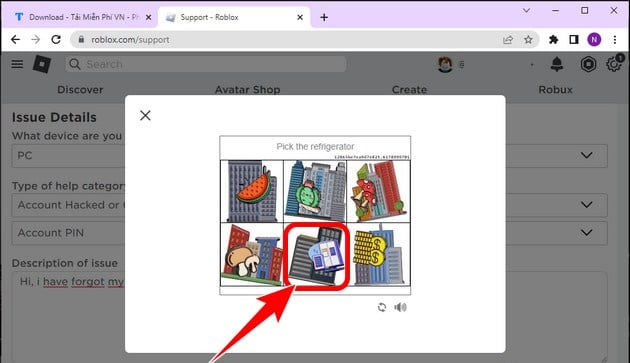Viewport: 630px width, 363px height.
Task: Expand the device type dropdown arrow
Action: tap(587, 156)
